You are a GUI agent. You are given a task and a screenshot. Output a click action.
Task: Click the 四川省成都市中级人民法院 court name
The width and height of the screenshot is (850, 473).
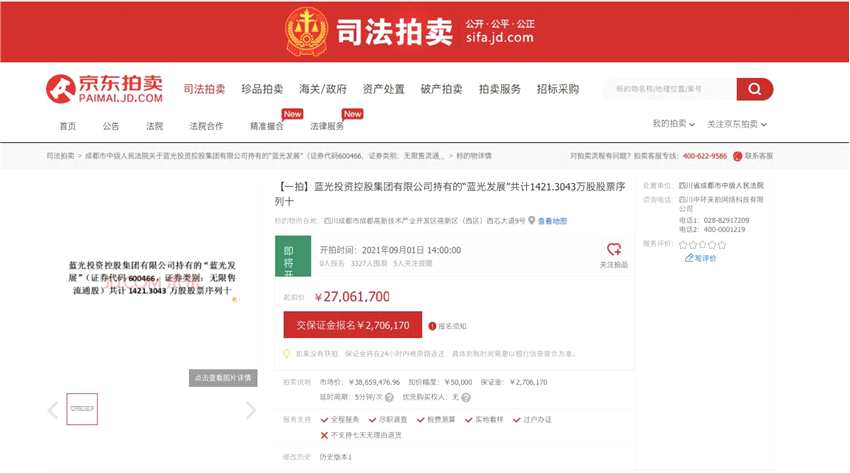click(721, 186)
